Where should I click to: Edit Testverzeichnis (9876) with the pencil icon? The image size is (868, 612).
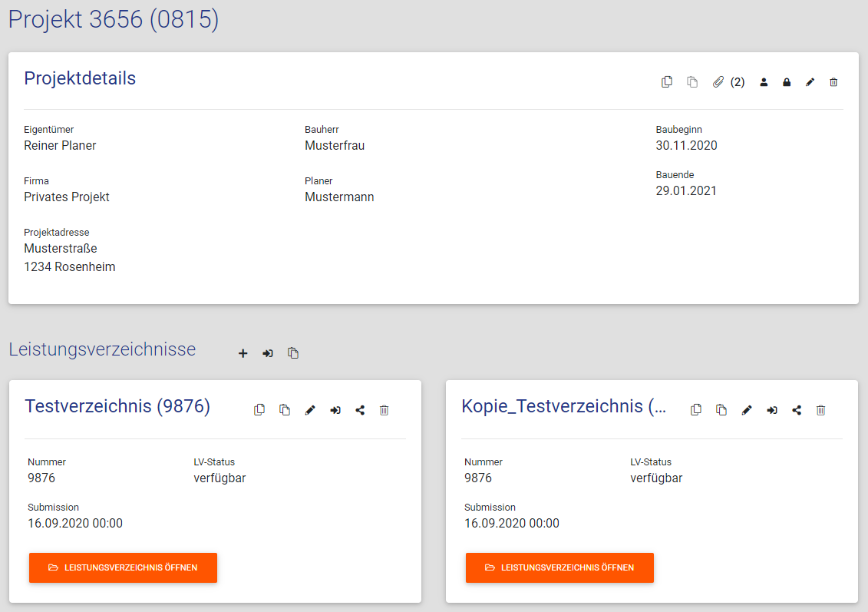point(310,410)
